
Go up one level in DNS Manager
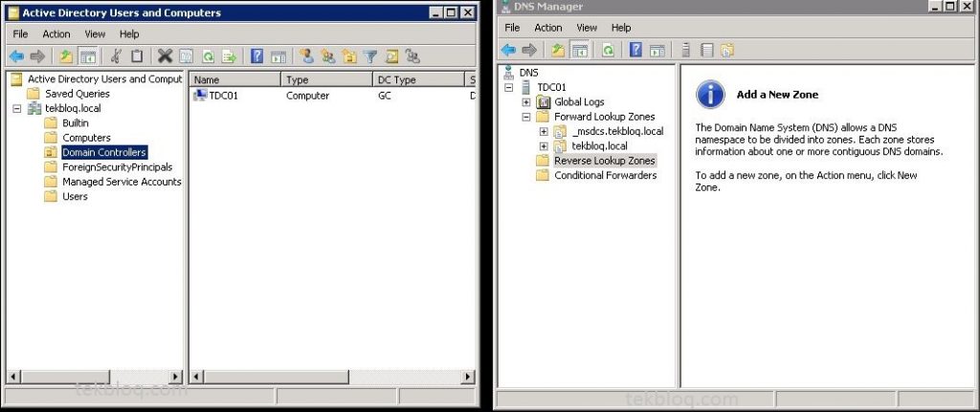558,50
